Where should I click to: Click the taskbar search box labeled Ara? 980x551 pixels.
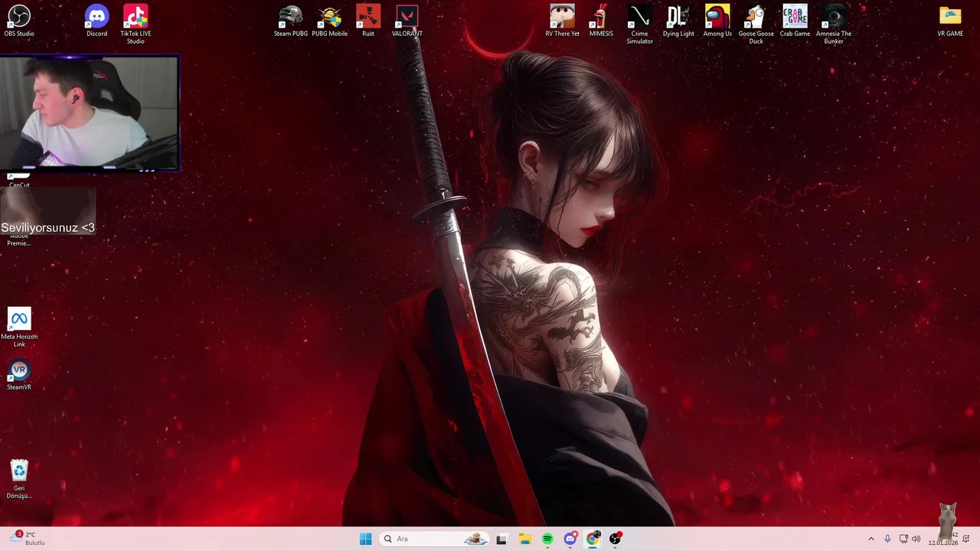click(434, 539)
